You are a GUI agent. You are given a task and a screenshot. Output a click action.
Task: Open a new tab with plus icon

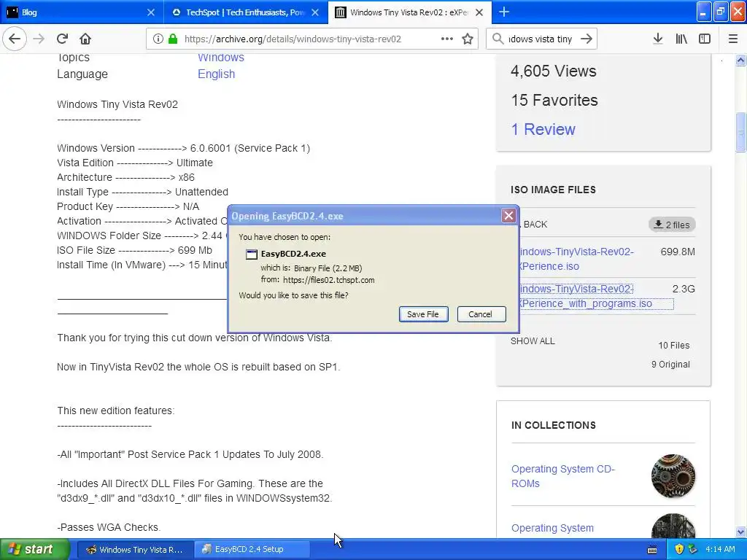503,12
